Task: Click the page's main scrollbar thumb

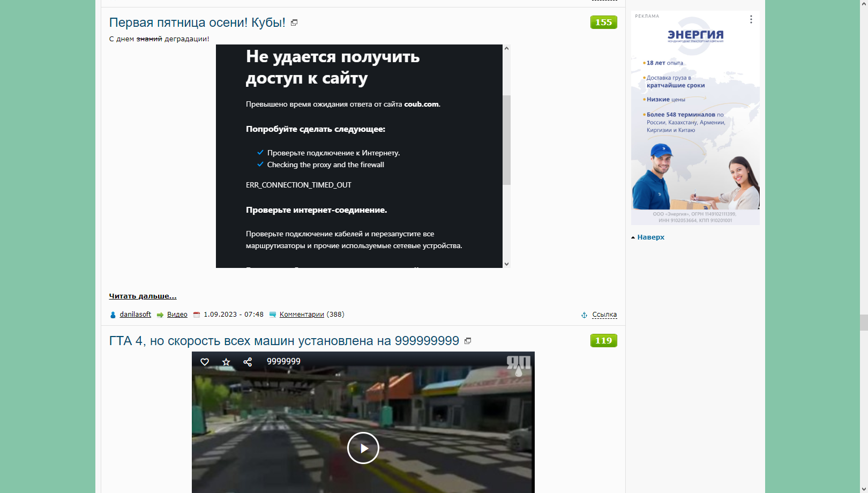Action: 864,323
